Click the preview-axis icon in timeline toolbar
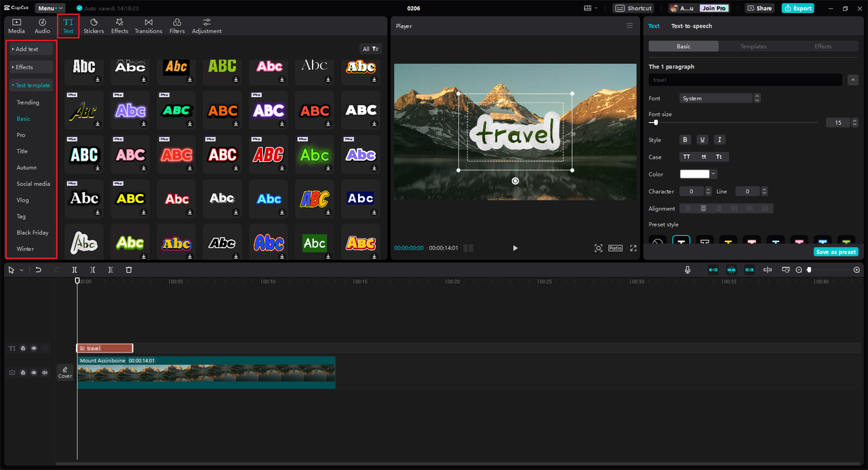868x470 pixels. coord(768,270)
